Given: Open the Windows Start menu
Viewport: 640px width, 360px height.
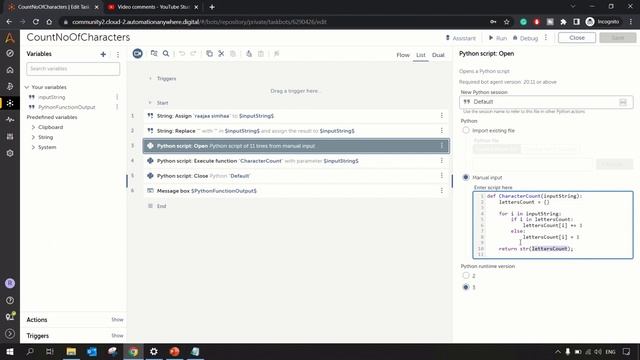Looking at the screenshot, I should [9, 351].
